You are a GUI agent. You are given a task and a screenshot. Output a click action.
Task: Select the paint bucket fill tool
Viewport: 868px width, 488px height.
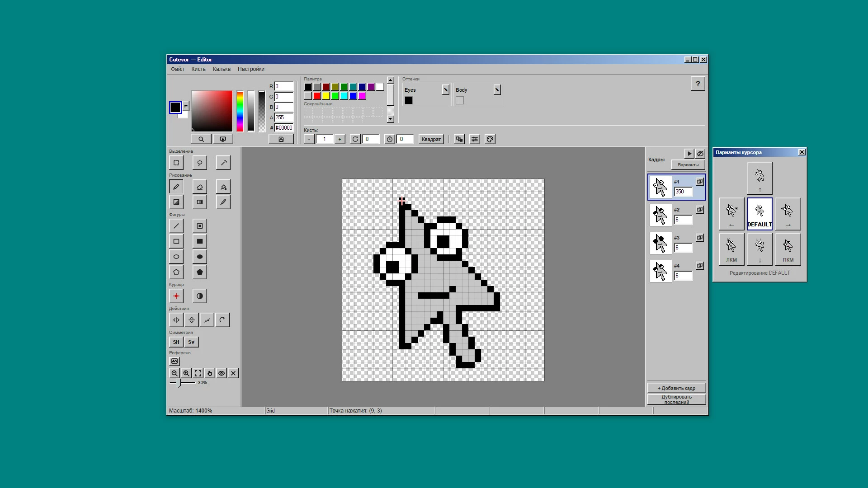[x=223, y=187]
